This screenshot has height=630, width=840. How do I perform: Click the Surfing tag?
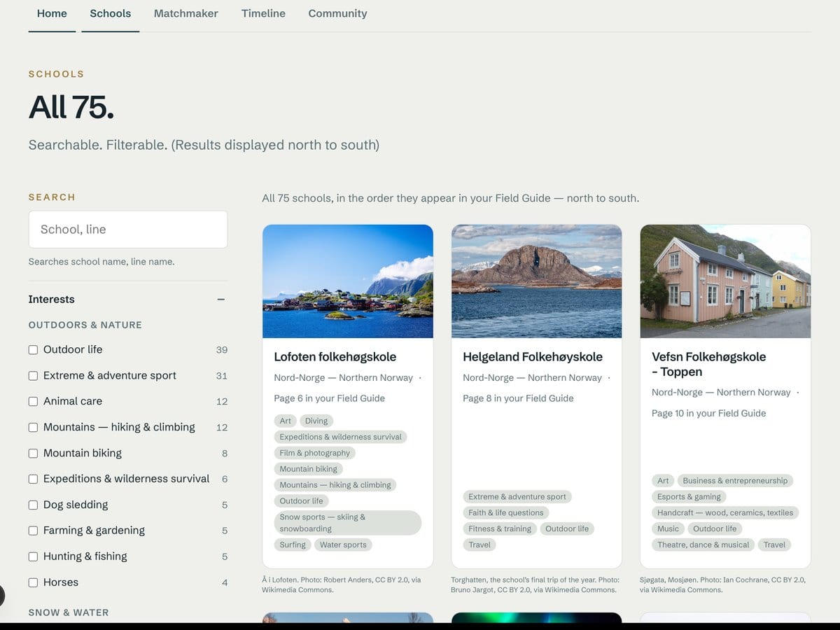pyautogui.click(x=293, y=545)
